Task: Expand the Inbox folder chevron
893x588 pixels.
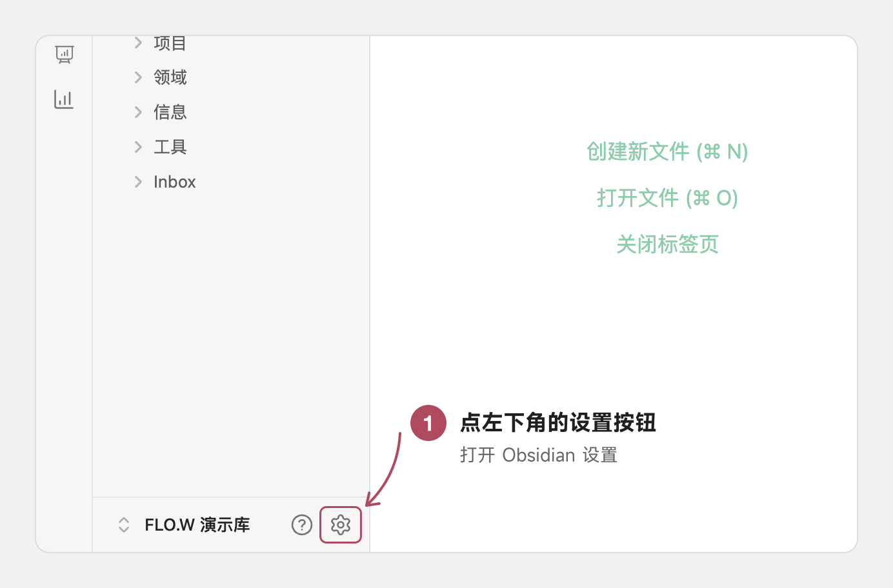Action: point(138,182)
